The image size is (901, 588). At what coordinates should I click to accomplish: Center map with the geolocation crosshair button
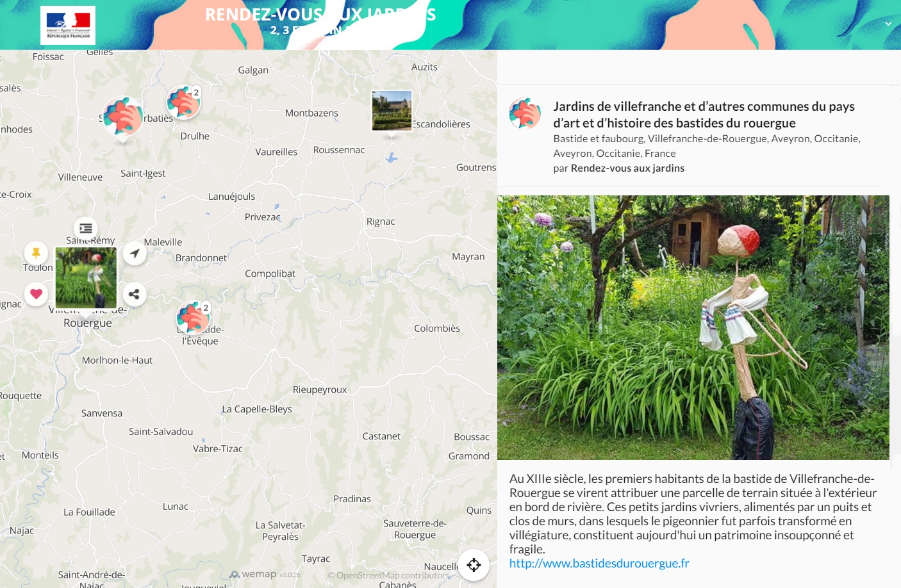point(474,565)
